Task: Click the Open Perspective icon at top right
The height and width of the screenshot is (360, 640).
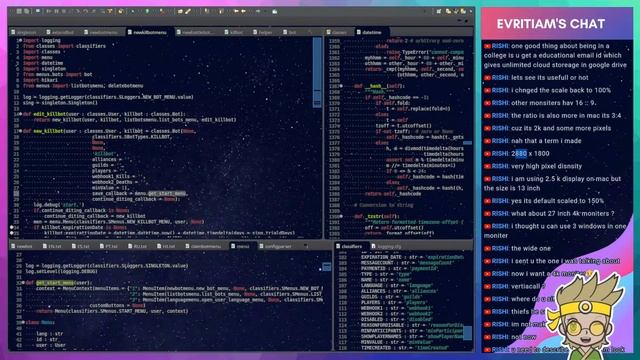Action: point(439,11)
